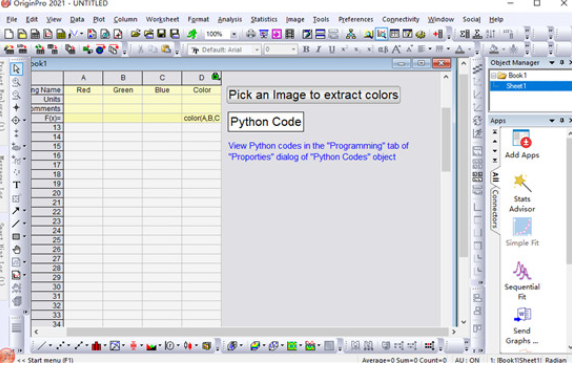Select the Text tool
The image size is (572, 365).
click(x=16, y=185)
